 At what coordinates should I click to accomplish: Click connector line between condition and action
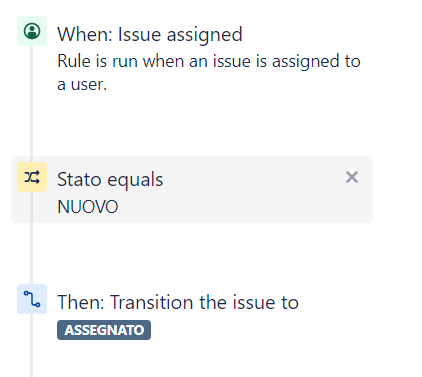(x=31, y=253)
